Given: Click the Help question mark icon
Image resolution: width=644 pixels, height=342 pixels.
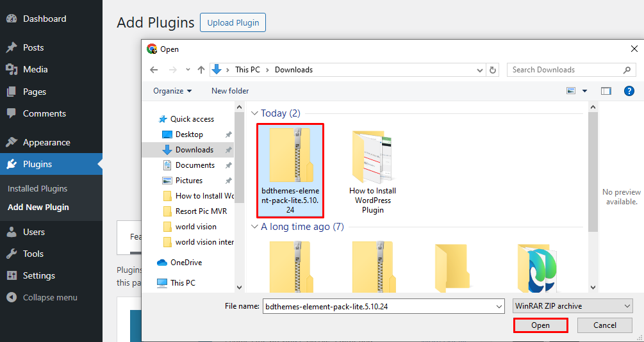Looking at the screenshot, I should click(629, 91).
